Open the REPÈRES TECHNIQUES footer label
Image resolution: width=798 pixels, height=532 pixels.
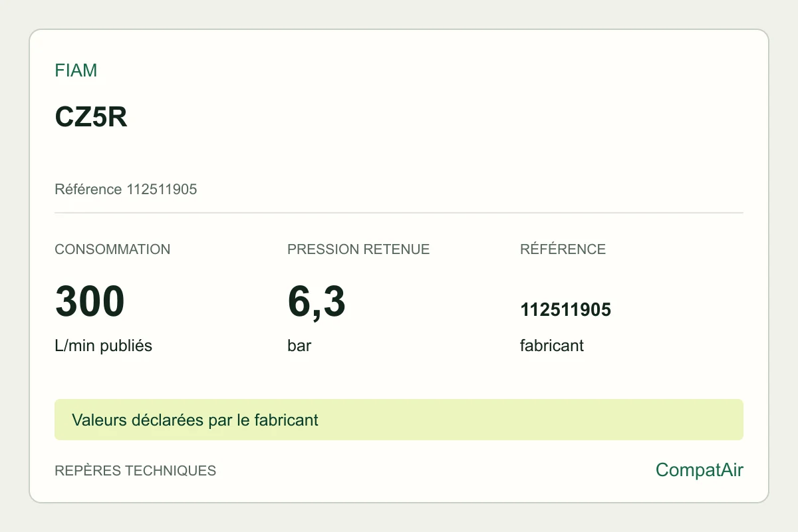(135, 471)
